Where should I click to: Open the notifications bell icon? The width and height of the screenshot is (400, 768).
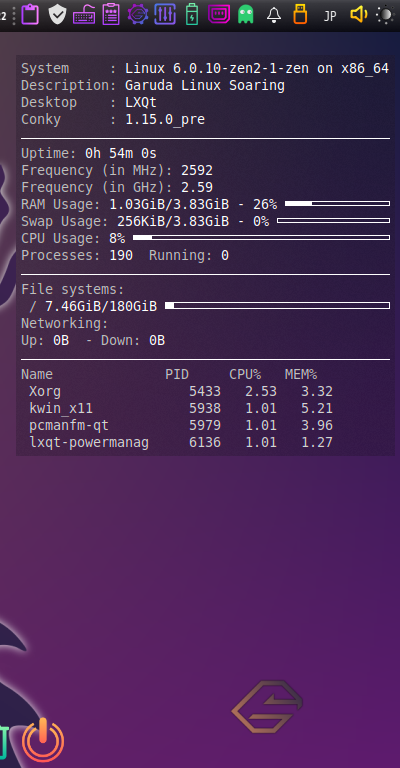(274, 16)
